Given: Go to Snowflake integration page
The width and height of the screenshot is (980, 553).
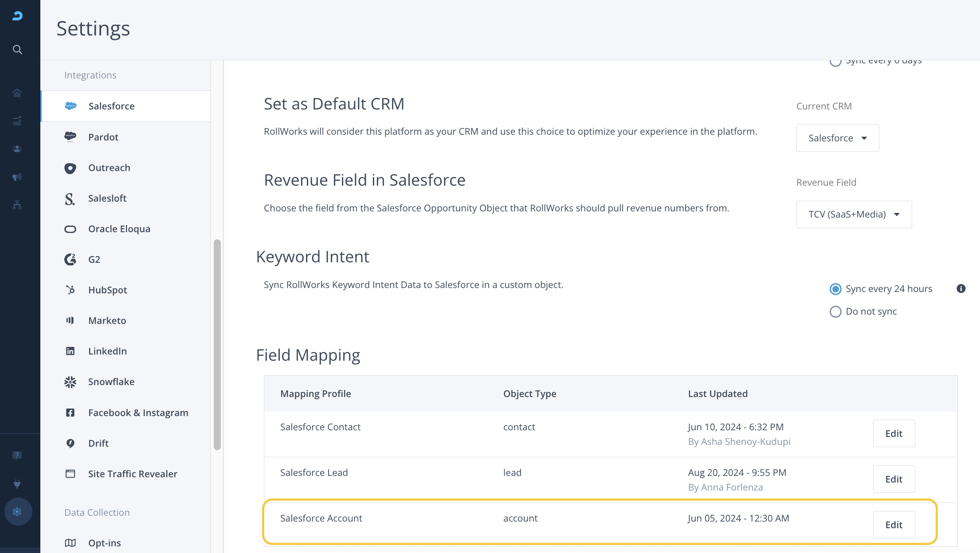Looking at the screenshot, I should pos(111,382).
